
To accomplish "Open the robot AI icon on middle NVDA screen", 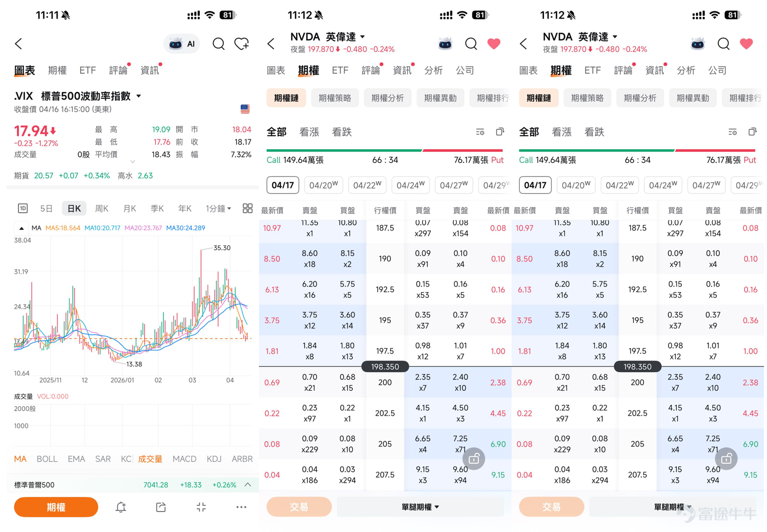I will point(445,44).
